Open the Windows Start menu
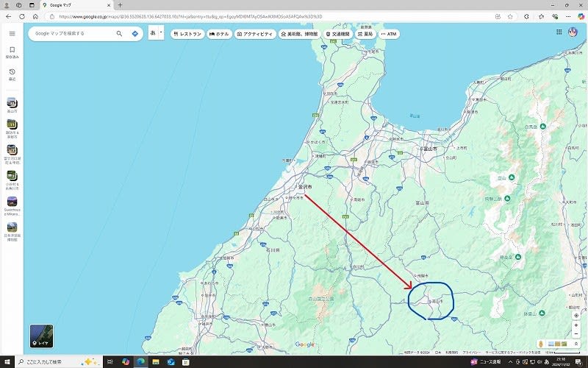588x368 pixels. pyautogui.click(x=7, y=361)
